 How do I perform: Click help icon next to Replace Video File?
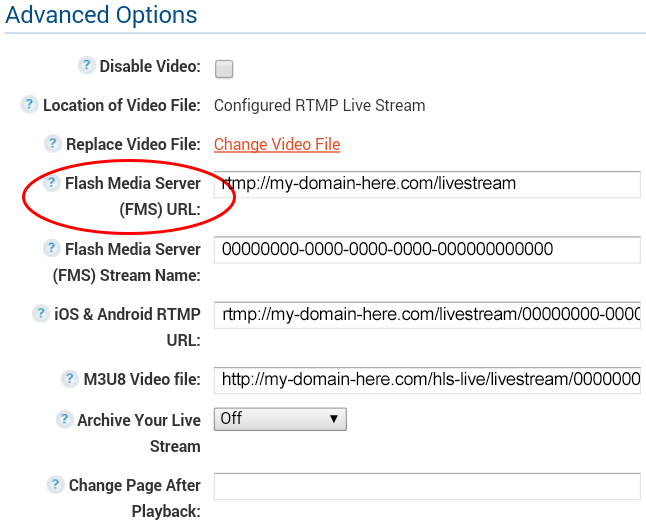pos(53,143)
